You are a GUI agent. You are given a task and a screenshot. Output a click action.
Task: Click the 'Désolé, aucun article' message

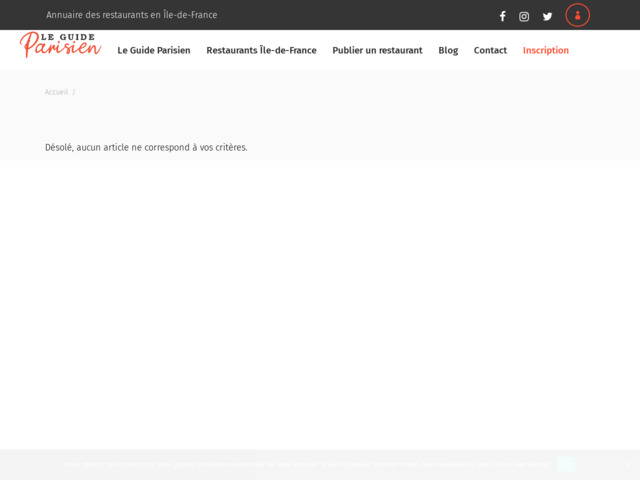146,147
